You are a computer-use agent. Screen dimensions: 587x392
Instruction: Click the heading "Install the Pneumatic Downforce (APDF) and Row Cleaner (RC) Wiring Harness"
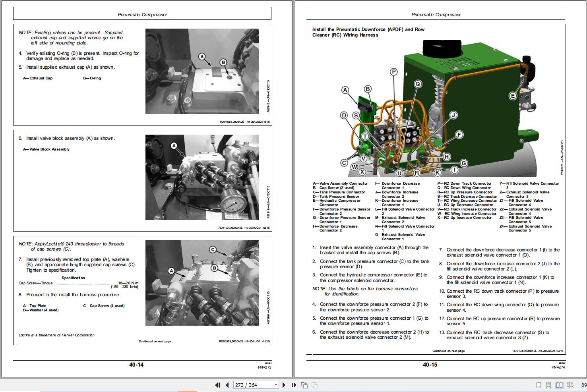tap(368, 32)
